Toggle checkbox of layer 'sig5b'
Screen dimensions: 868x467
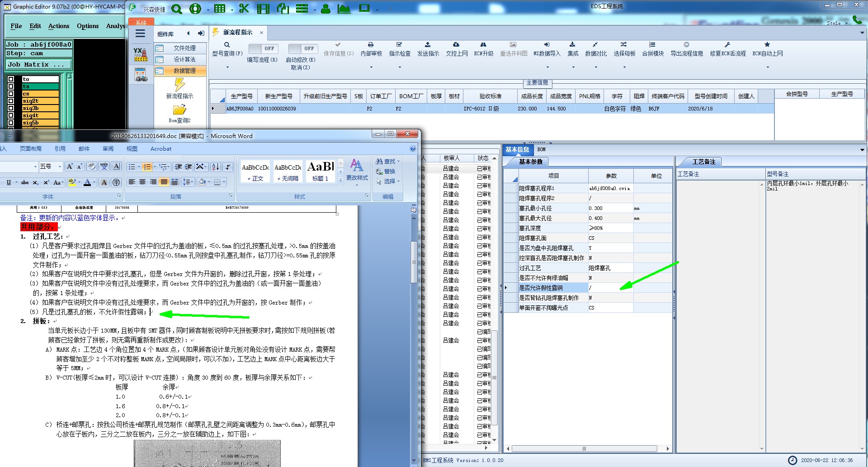click(11, 123)
